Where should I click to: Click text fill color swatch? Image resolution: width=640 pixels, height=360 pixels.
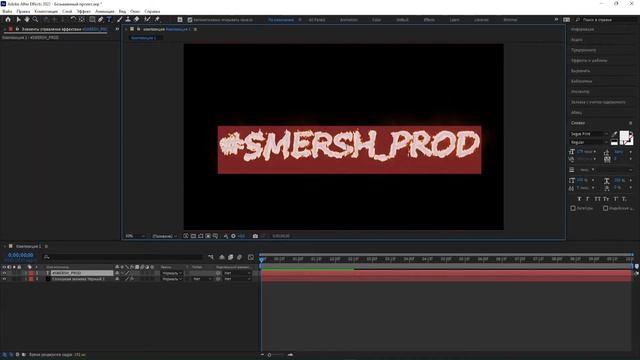click(624, 136)
